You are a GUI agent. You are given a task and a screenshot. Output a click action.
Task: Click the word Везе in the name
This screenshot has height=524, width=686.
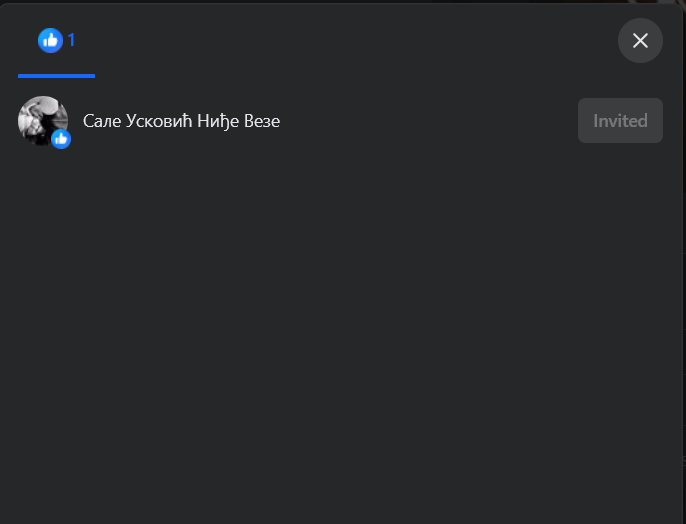[x=262, y=121]
